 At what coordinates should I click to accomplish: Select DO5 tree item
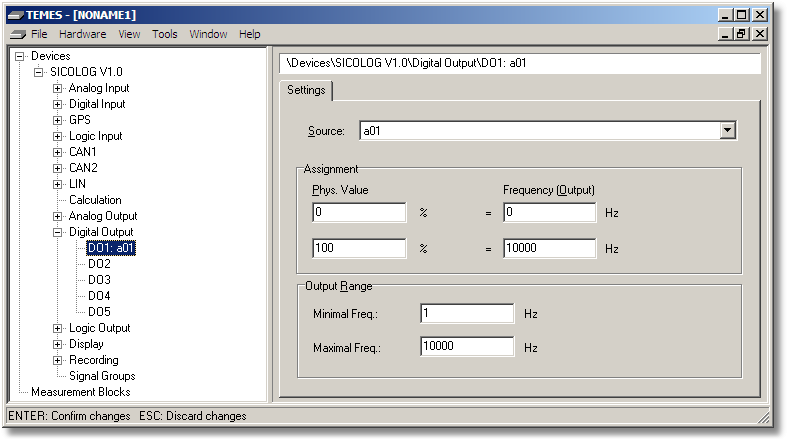(99, 312)
